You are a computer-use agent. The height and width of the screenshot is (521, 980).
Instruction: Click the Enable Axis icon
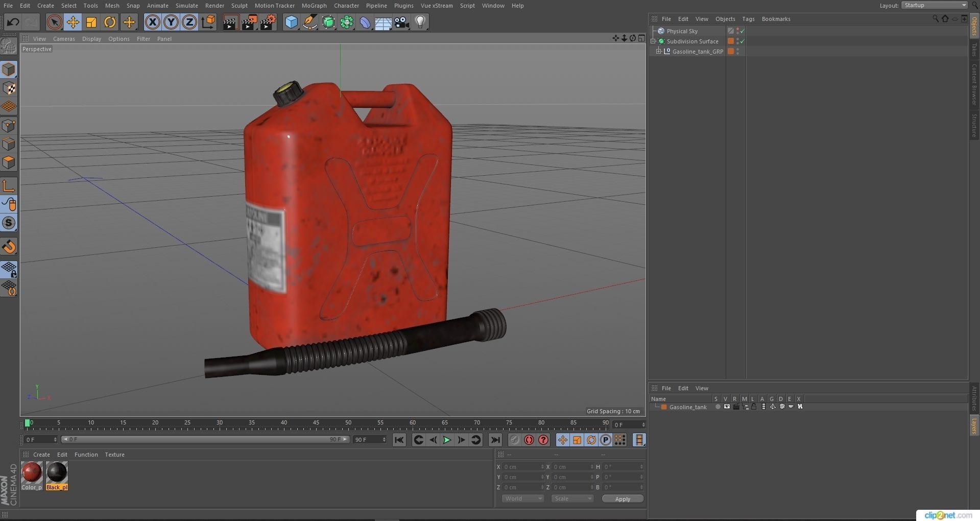coord(9,186)
